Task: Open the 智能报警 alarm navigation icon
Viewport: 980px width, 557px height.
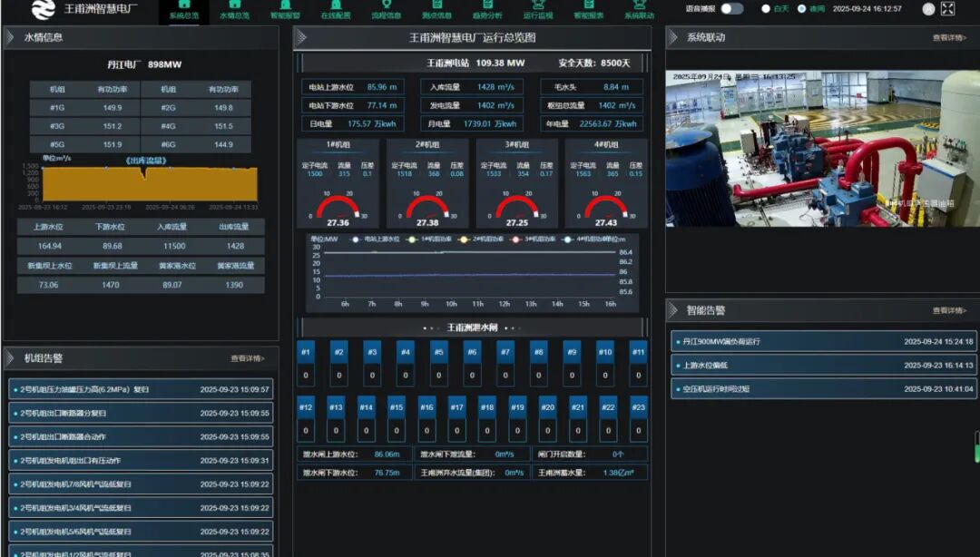Action: tap(285, 5)
